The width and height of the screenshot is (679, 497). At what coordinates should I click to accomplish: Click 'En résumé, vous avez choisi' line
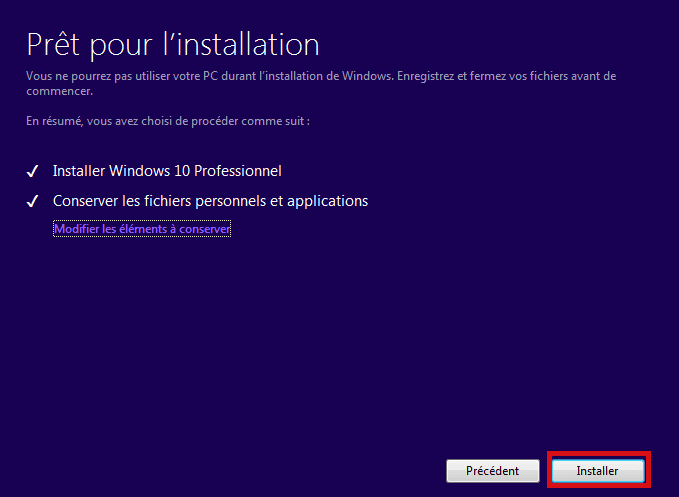168,121
